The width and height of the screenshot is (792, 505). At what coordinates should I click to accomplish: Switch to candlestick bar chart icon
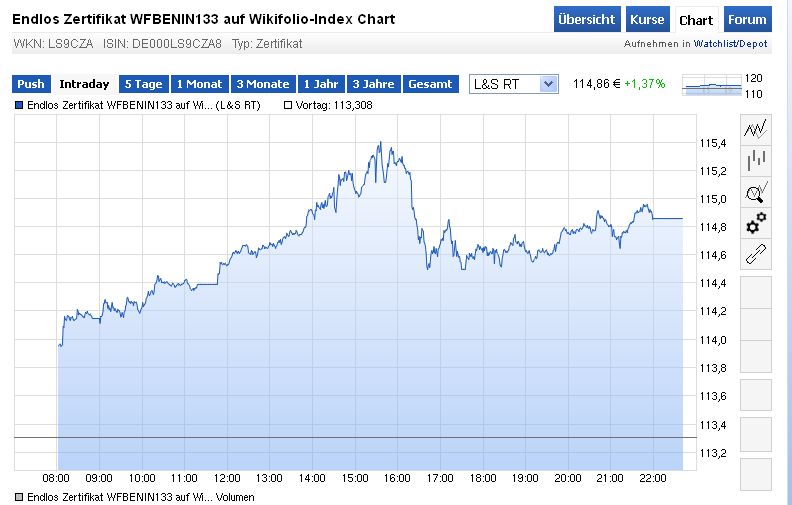756,160
